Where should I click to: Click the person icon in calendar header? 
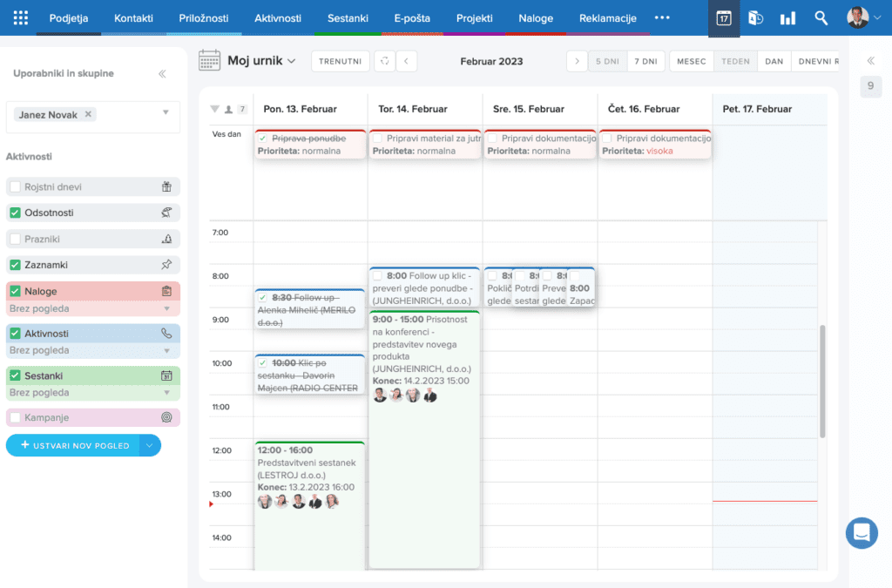pos(229,109)
